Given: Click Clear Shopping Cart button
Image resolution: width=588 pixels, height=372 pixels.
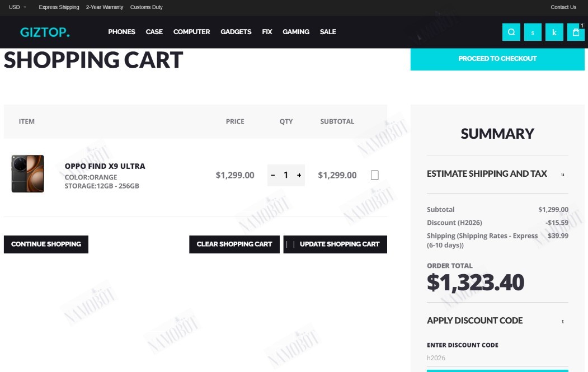Looking at the screenshot, I should click(x=234, y=244).
